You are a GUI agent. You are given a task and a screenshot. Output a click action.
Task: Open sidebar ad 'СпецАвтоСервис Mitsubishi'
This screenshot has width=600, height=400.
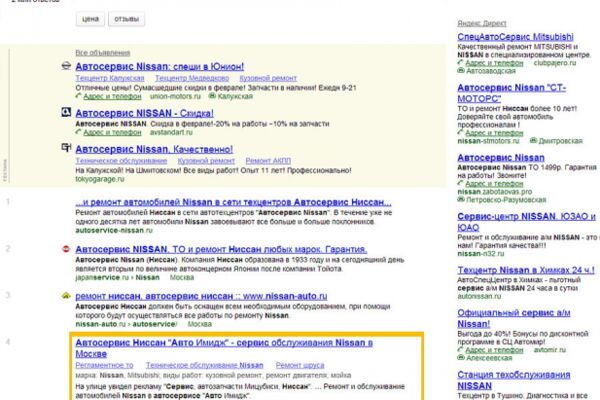coord(515,37)
